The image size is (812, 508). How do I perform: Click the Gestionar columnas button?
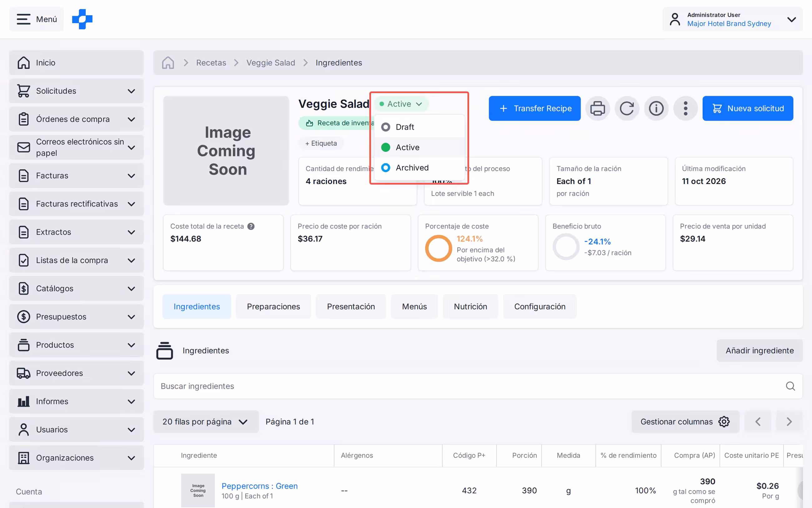point(685,421)
